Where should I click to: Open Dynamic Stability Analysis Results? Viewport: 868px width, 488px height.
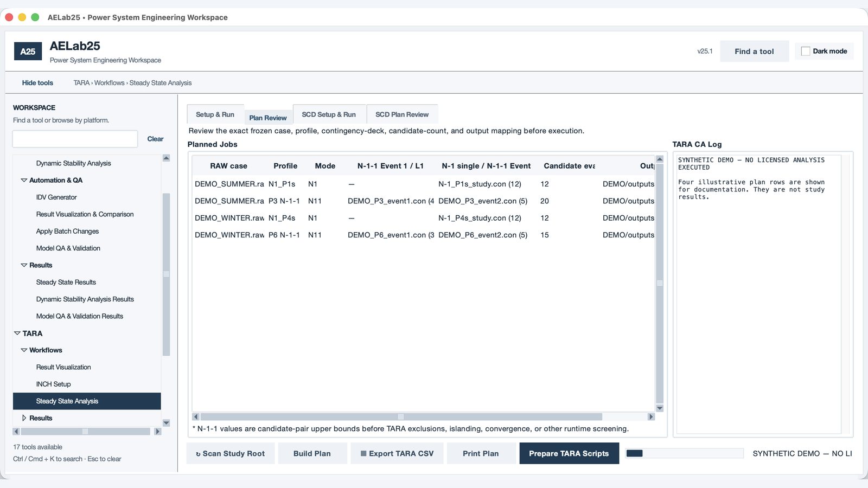85,299
